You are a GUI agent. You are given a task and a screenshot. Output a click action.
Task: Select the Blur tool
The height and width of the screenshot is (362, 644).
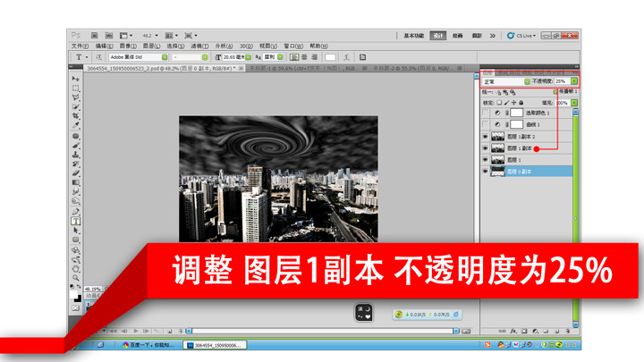tap(75, 191)
